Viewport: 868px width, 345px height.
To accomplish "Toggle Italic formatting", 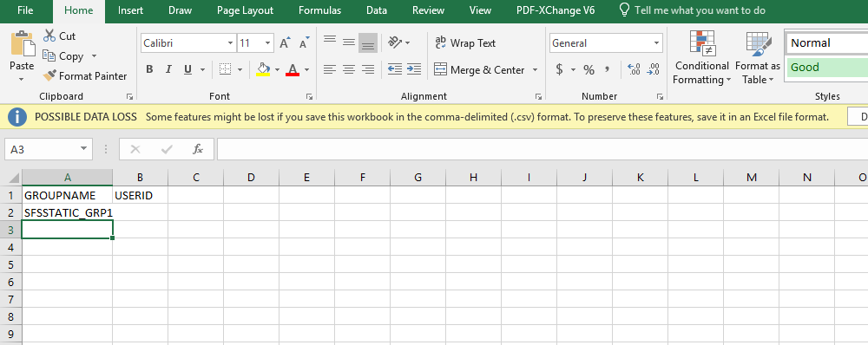I will pos(168,69).
